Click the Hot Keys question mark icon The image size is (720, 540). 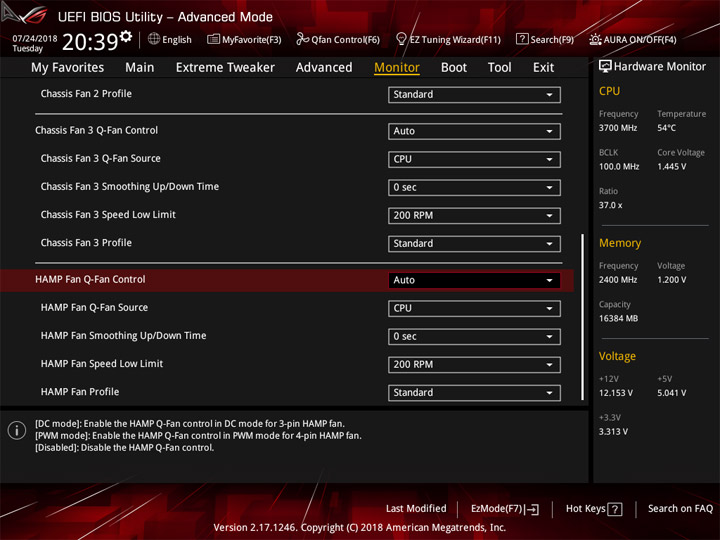(x=614, y=509)
